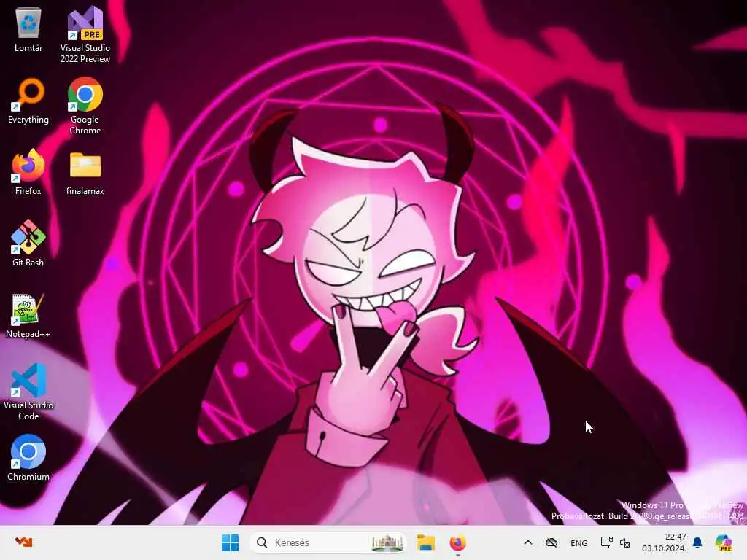
Task: Open the Lomtár recycle bin icon
Action: coord(28,29)
